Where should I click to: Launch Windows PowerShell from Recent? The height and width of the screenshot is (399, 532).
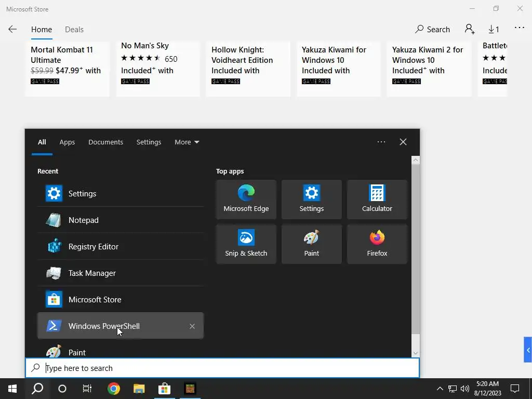click(121, 326)
